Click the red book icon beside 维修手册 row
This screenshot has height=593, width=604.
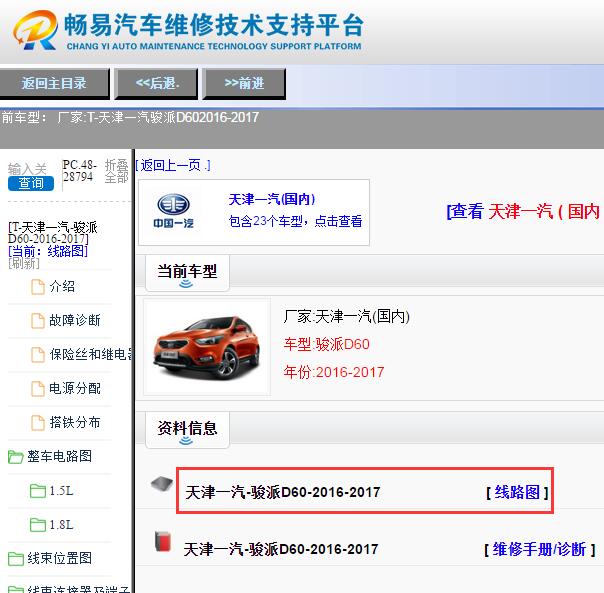[x=163, y=541]
